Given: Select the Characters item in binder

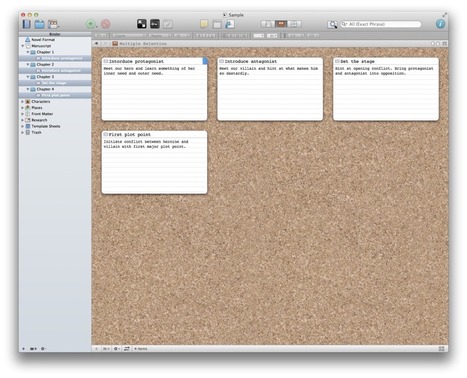Looking at the screenshot, I should (x=41, y=102).
